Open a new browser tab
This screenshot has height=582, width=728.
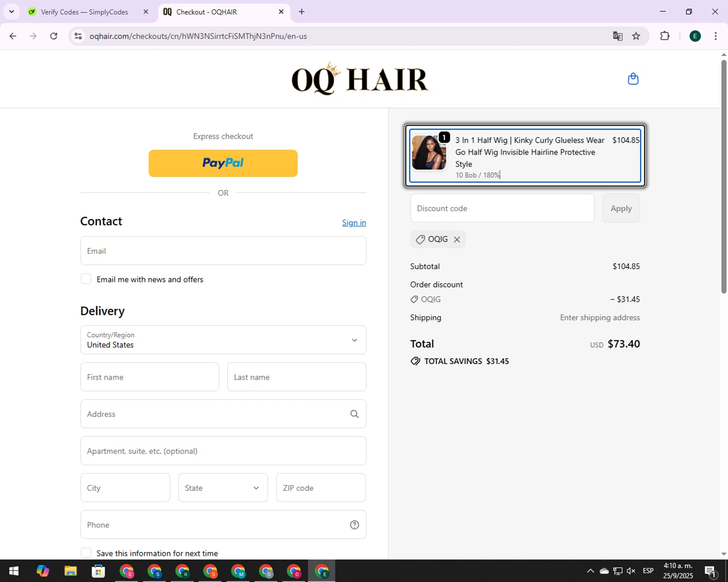pos(301,12)
